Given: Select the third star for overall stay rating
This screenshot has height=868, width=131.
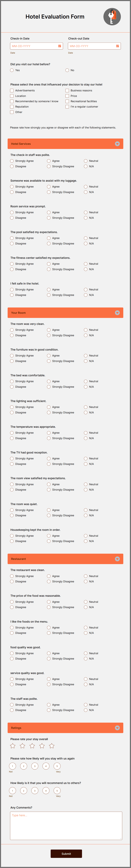Looking at the screenshot, I should (32, 746).
